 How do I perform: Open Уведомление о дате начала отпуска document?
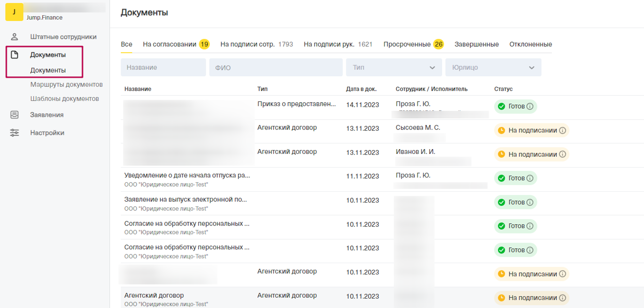(187, 175)
